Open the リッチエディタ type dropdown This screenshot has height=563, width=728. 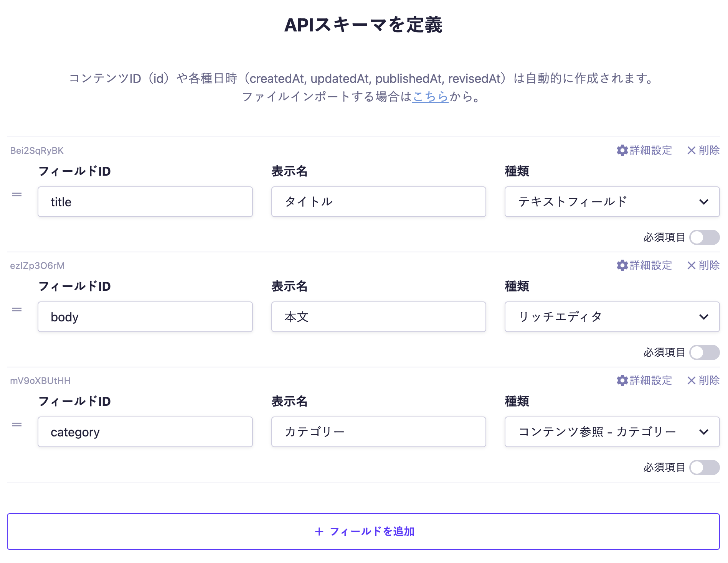point(612,317)
